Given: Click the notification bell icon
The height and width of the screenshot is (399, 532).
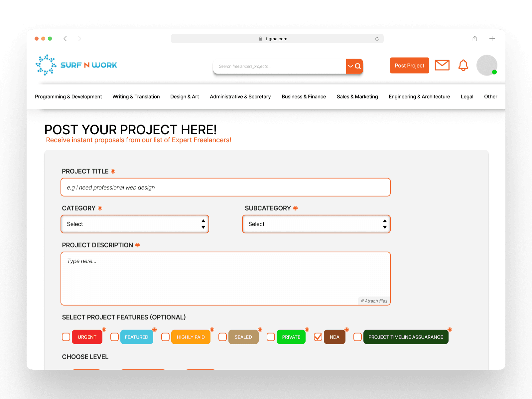Looking at the screenshot, I should [x=464, y=66].
